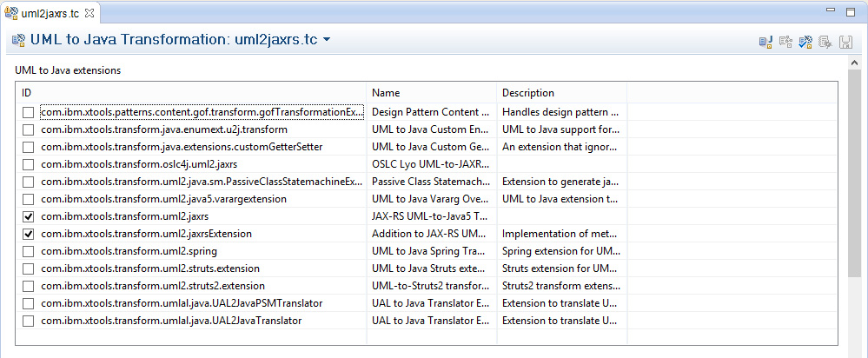Select 'UML to Java Custom Ge...' name cell

(x=430, y=147)
